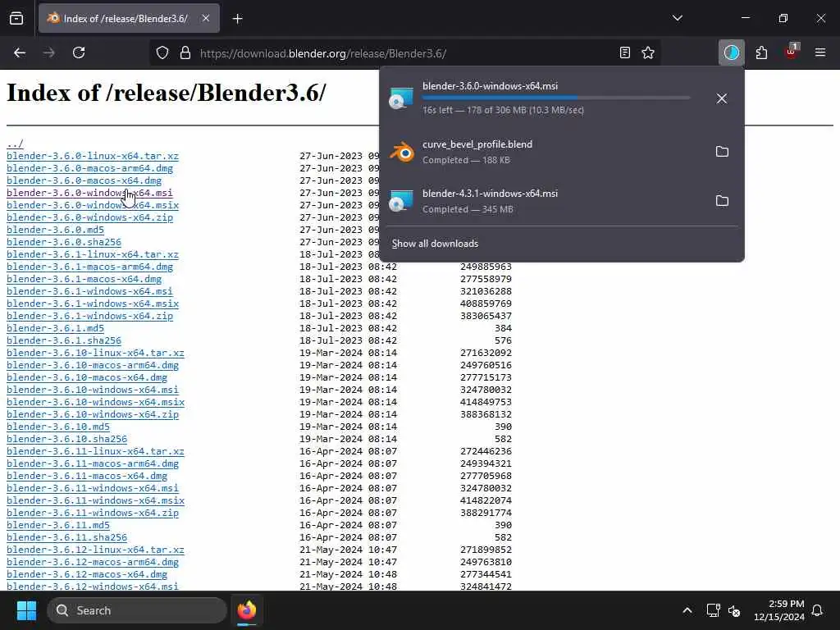Click blender-3.6.10-linux-x64.tar.xz link
The width and height of the screenshot is (840, 630).
pos(95,353)
